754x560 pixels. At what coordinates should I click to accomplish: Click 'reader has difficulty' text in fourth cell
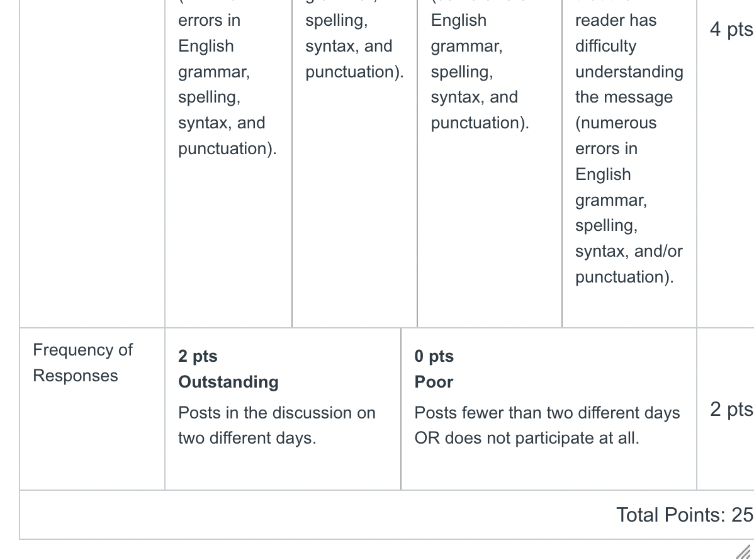[x=616, y=33]
